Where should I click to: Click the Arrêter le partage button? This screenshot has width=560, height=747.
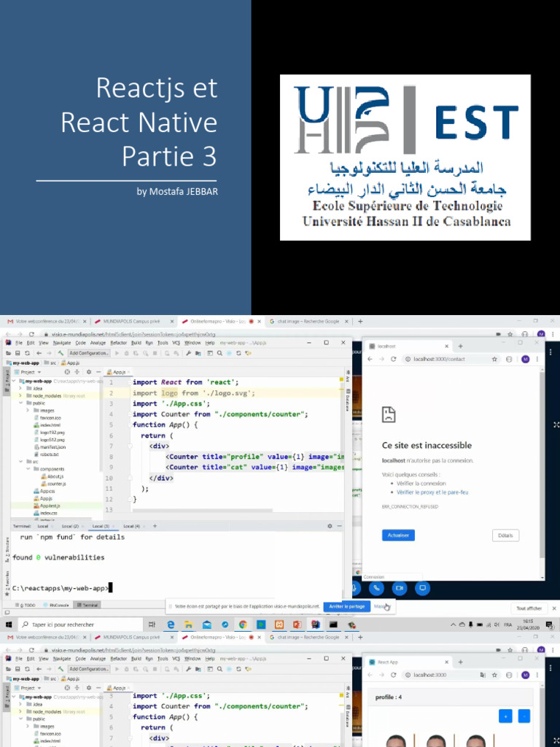[x=346, y=606]
